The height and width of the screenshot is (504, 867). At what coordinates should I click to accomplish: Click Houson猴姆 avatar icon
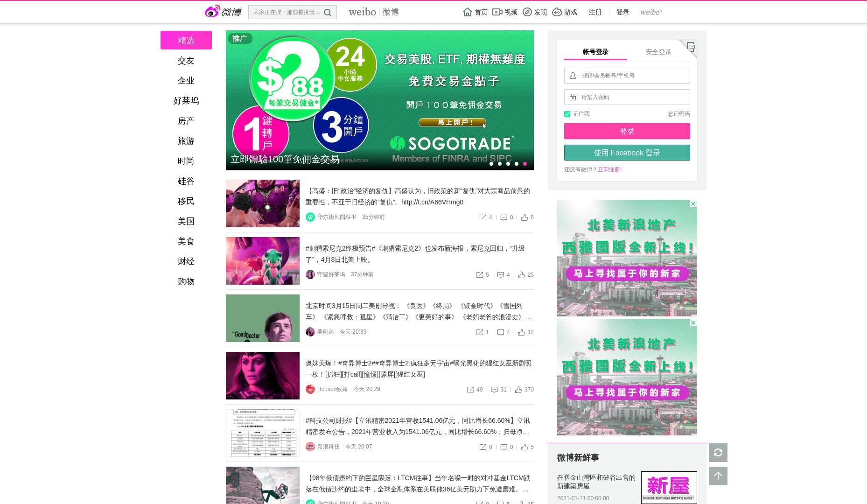[310, 389]
